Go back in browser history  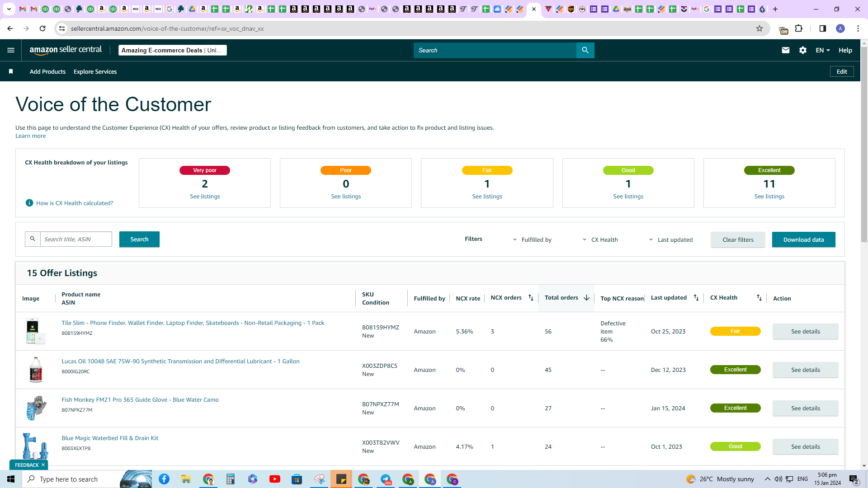[10, 28]
